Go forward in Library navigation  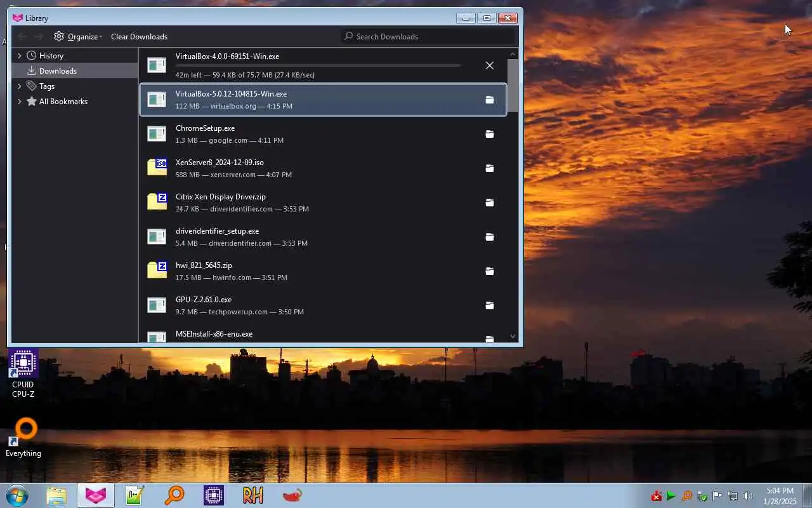[x=39, y=36]
